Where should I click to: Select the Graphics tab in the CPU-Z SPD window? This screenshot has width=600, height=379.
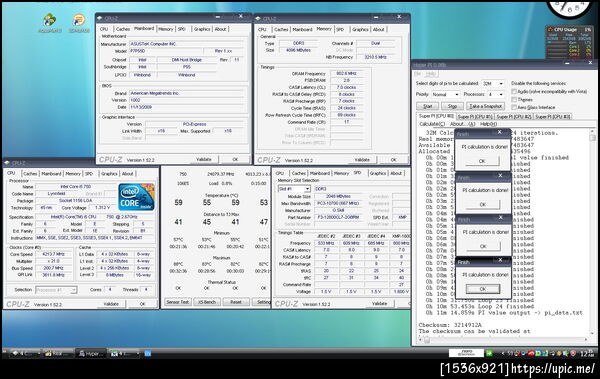(378, 173)
